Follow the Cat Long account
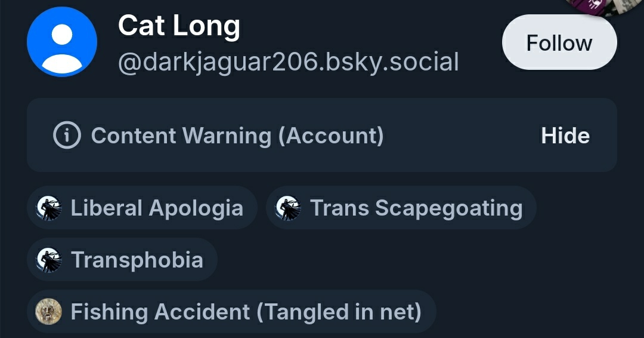 [559, 43]
